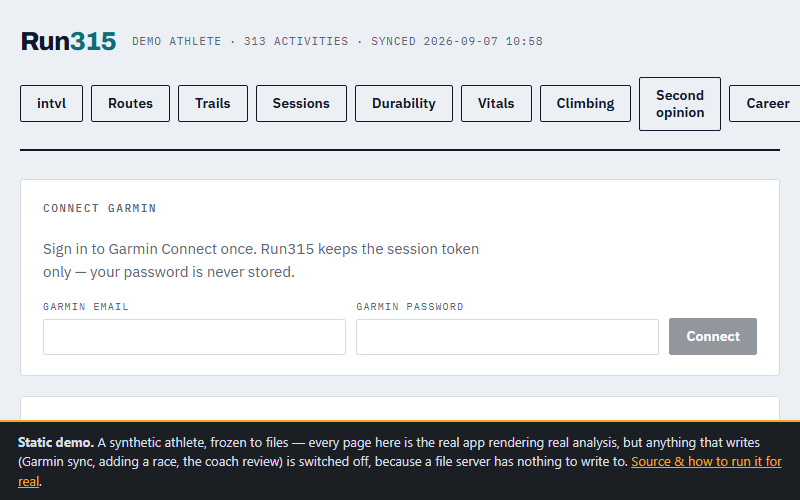The image size is (800, 500).
Task: Open the Second opinion tab
Action: (680, 104)
